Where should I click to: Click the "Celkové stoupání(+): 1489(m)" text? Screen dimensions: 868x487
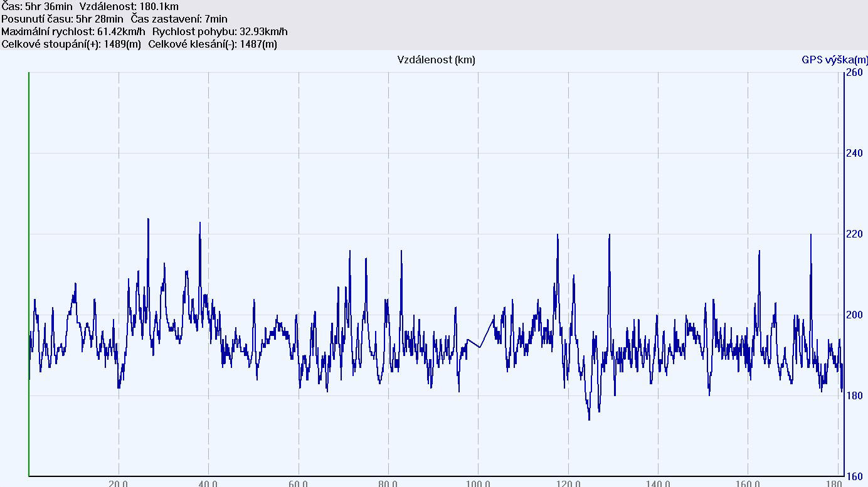point(71,44)
